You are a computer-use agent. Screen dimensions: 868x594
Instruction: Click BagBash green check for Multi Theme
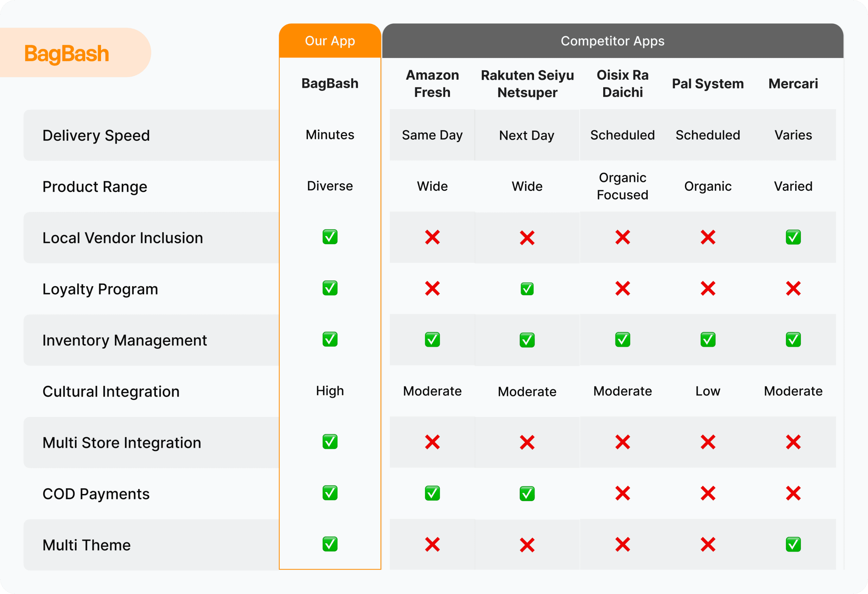click(330, 544)
